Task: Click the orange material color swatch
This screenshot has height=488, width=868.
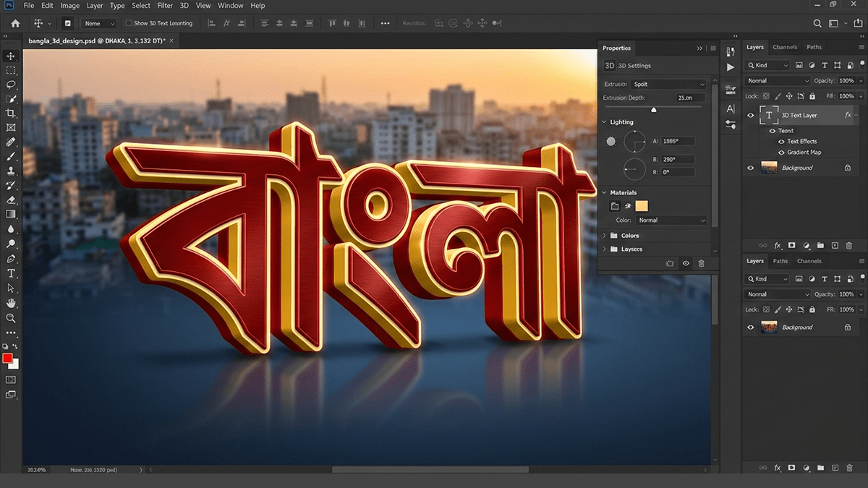Action: [642, 206]
